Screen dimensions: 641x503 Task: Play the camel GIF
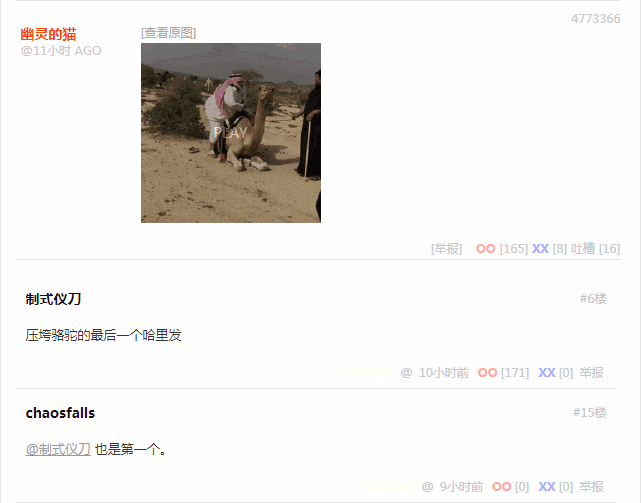[231, 133]
